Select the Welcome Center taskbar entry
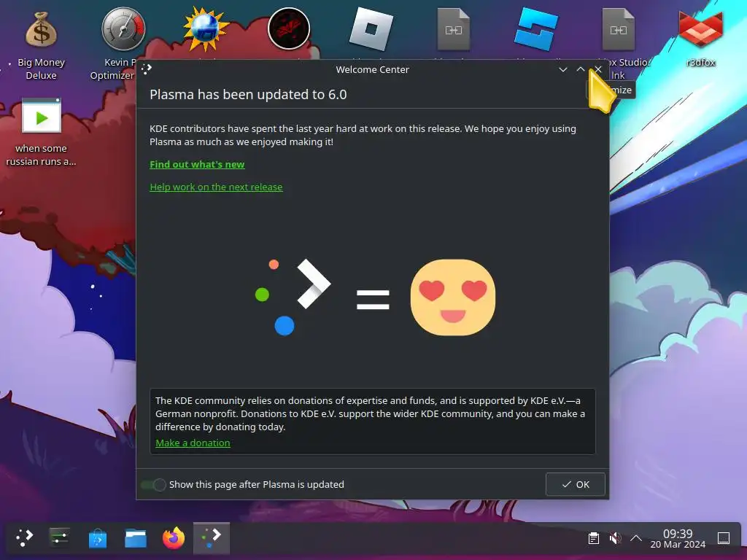 pos(212,537)
